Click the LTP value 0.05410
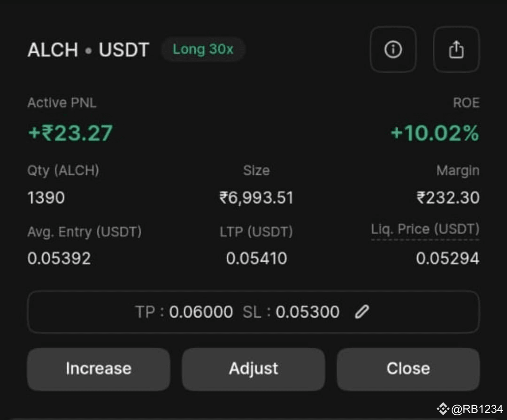The height and width of the screenshot is (420, 507). tap(255, 258)
